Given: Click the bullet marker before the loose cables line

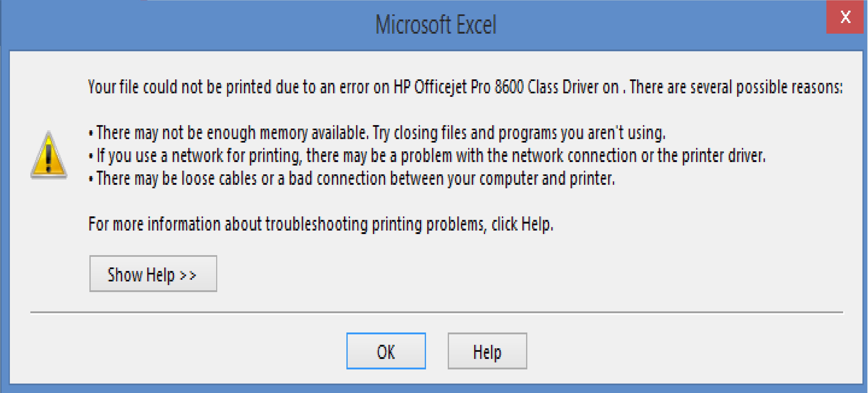Looking at the screenshot, I should [91, 179].
